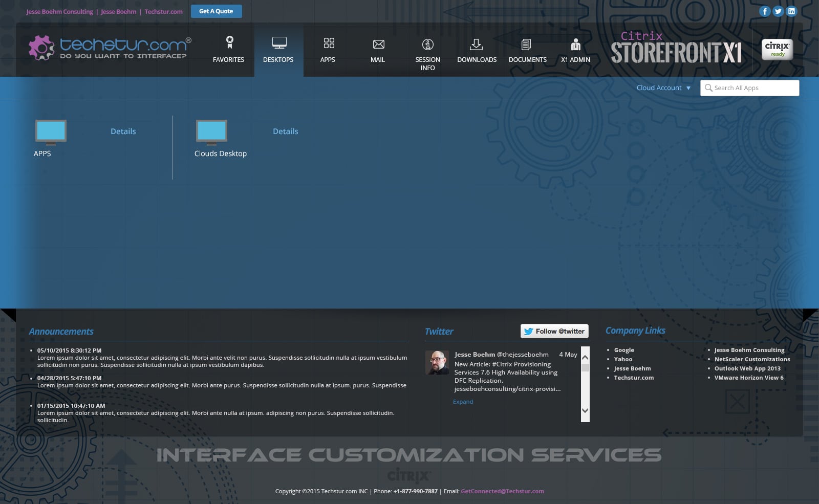Click the Citrix Ready badge
Screen dimensions: 819x504
pos(777,50)
